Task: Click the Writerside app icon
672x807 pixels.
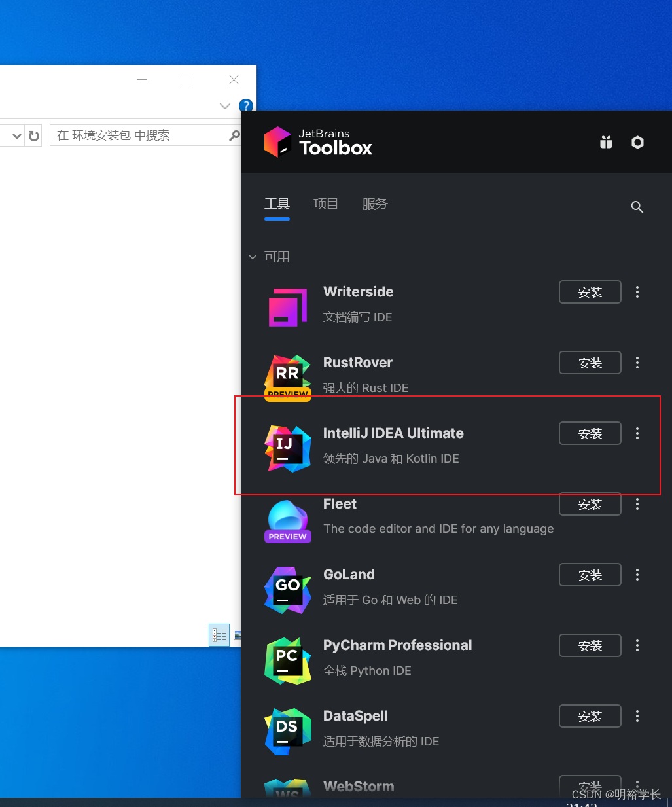Action: (x=288, y=307)
